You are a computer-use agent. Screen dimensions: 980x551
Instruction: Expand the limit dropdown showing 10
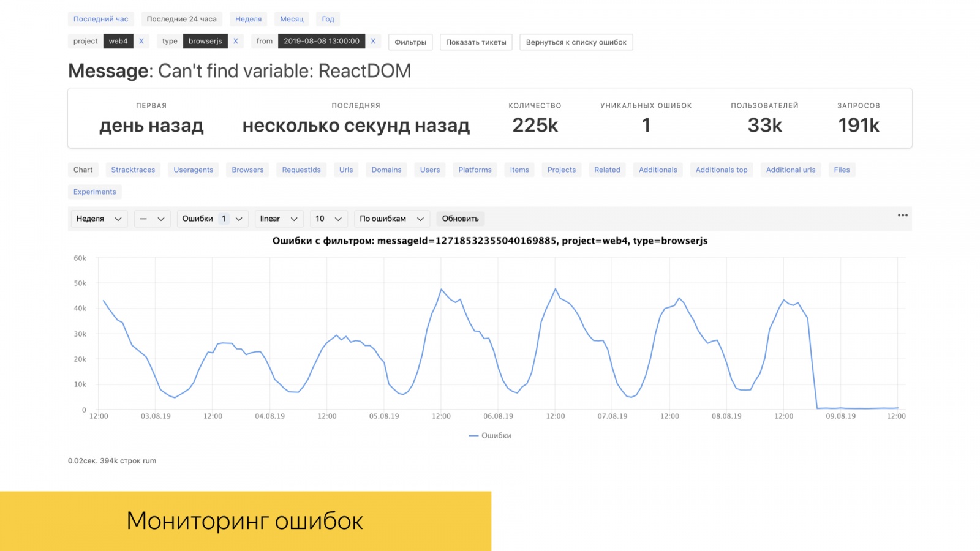pos(328,219)
